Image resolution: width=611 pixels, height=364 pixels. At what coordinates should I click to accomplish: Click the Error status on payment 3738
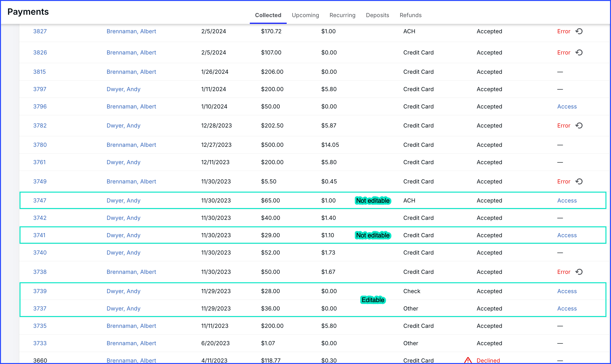click(x=564, y=272)
